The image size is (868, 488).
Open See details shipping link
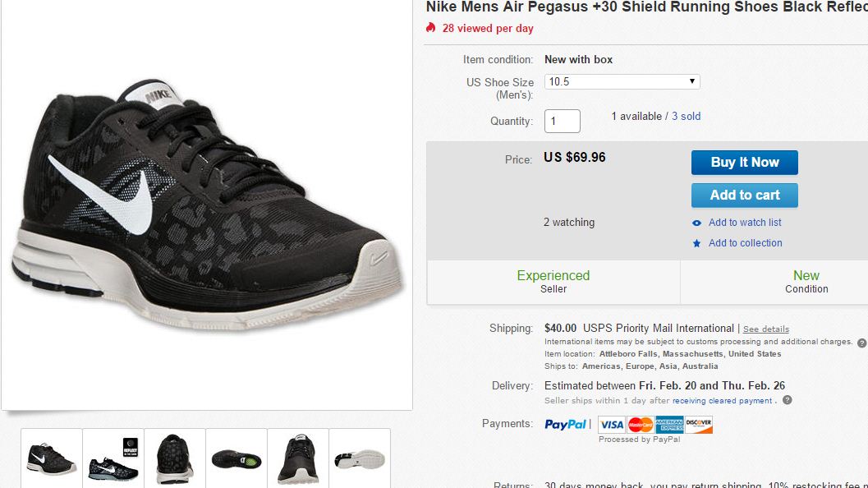coord(765,329)
